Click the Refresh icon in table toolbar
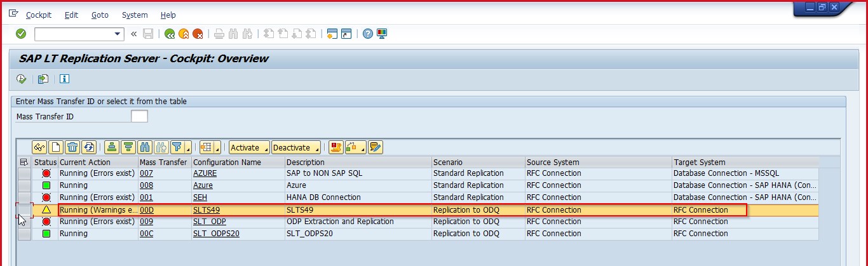Image resolution: width=868 pixels, height=266 pixels. (x=89, y=148)
